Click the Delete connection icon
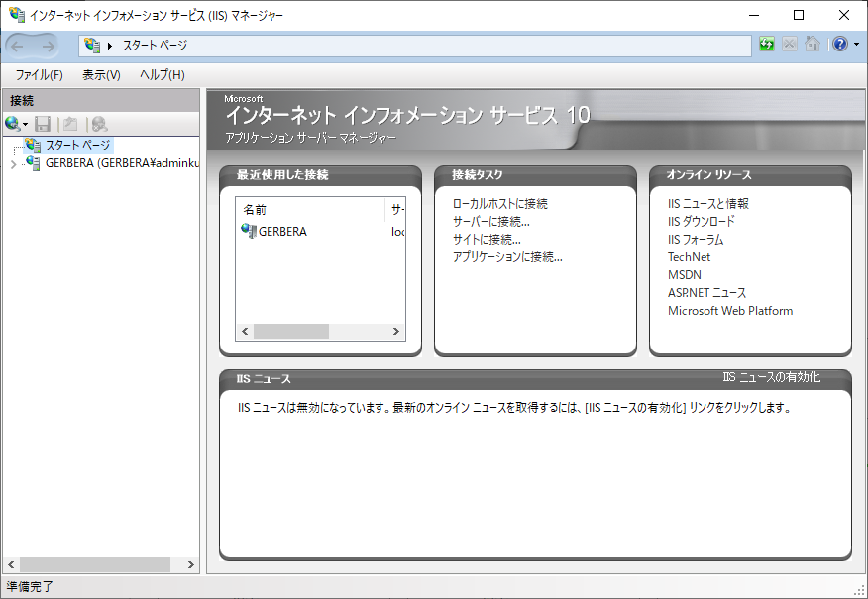The image size is (868, 599). [x=99, y=124]
